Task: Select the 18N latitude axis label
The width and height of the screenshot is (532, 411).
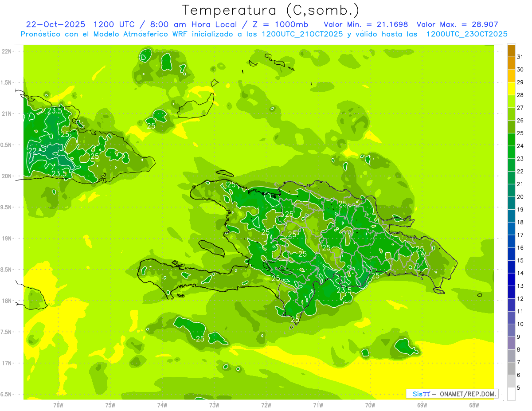Action: point(7,301)
